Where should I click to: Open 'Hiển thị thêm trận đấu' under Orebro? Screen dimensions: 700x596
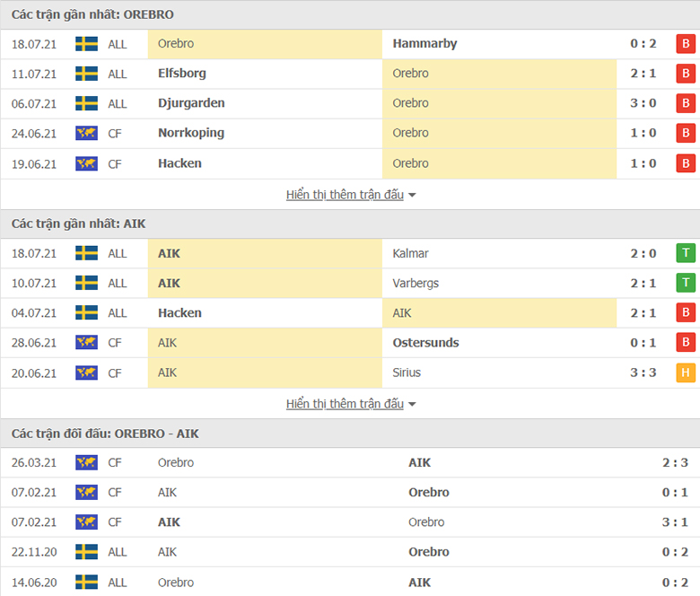[345, 195]
